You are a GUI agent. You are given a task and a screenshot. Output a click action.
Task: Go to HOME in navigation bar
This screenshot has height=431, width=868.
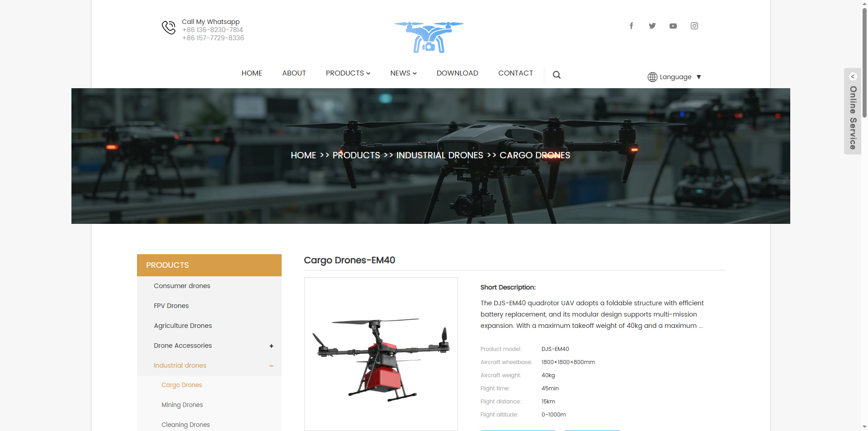252,73
